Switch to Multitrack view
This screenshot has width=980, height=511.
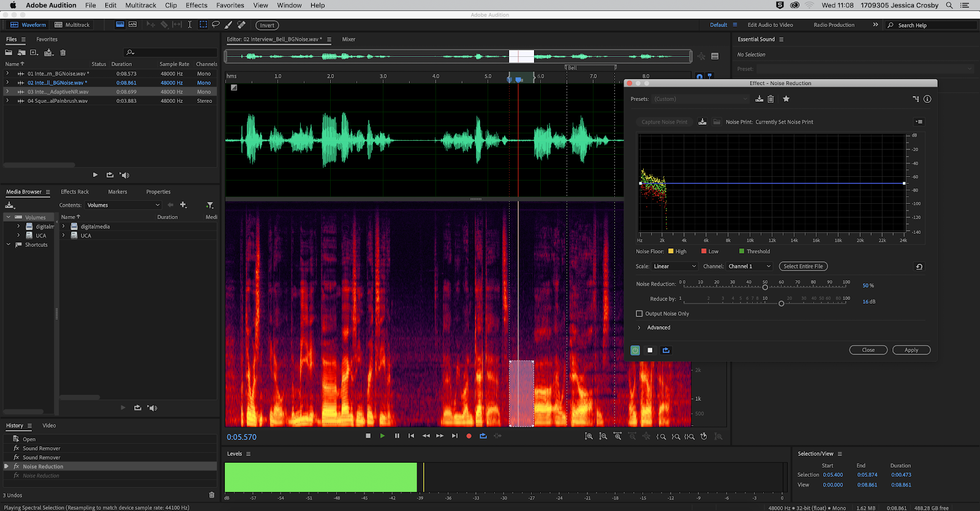72,24
